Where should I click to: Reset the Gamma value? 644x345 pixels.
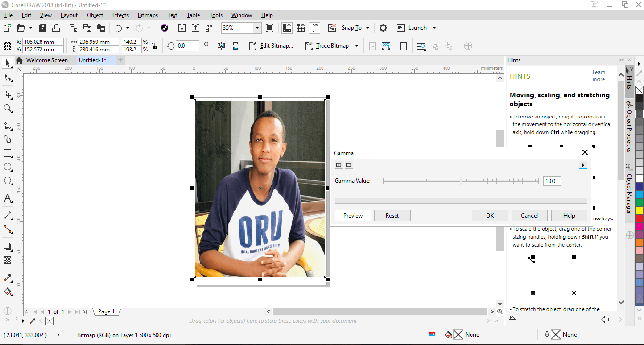pyautogui.click(x=392, y=216)
